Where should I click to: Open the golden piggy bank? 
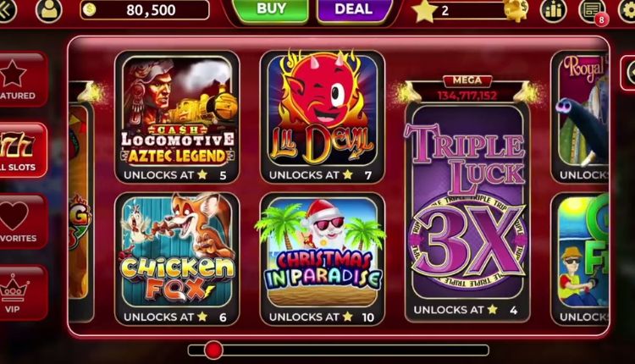pos(516,9)
